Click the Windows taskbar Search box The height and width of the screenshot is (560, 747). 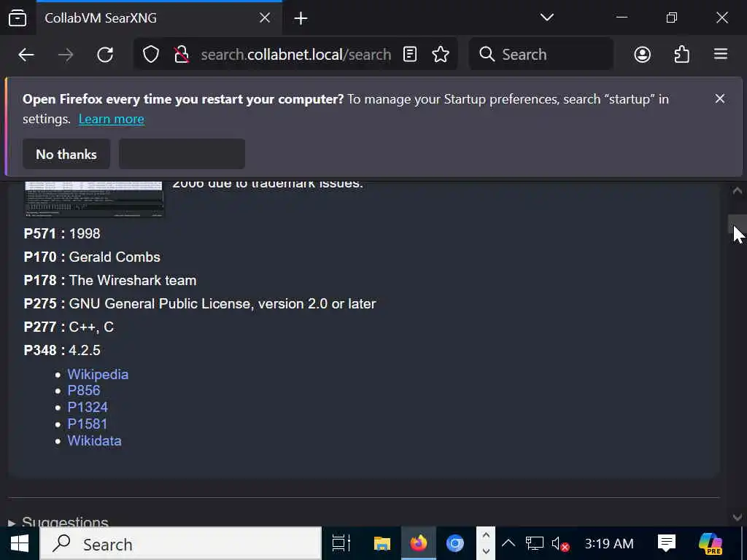coord(181,543)
